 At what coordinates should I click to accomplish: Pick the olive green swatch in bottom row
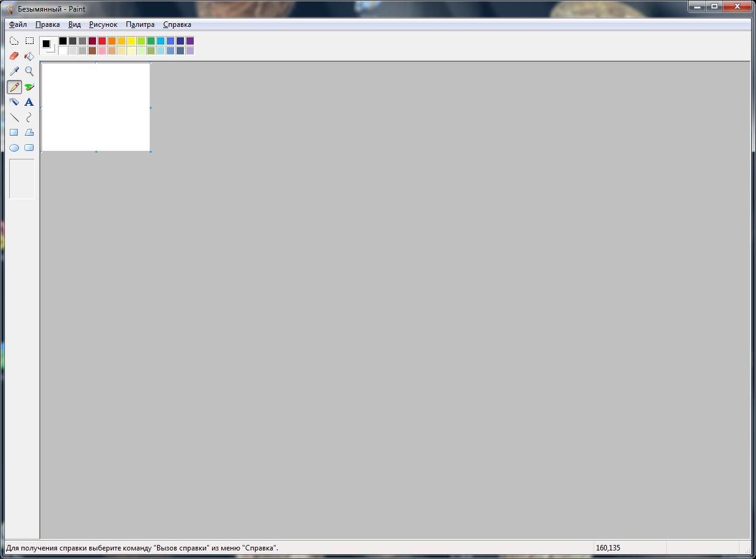[151, 51]
